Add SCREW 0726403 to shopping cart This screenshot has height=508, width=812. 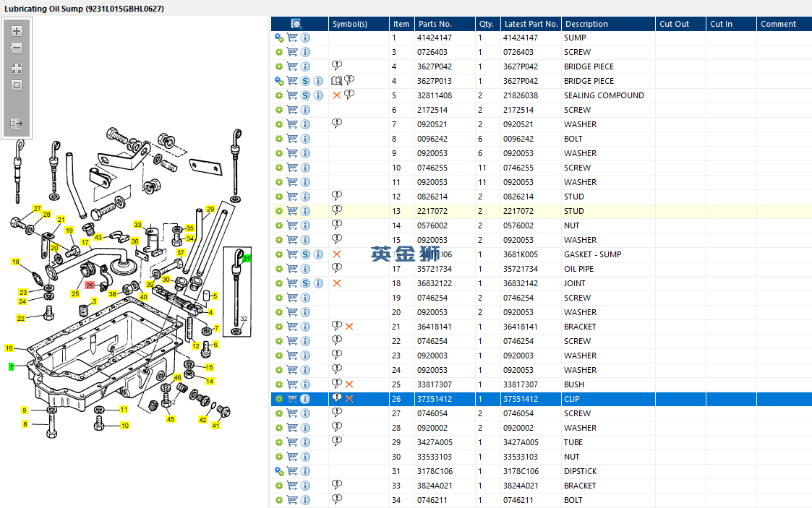tap(292, 52)
